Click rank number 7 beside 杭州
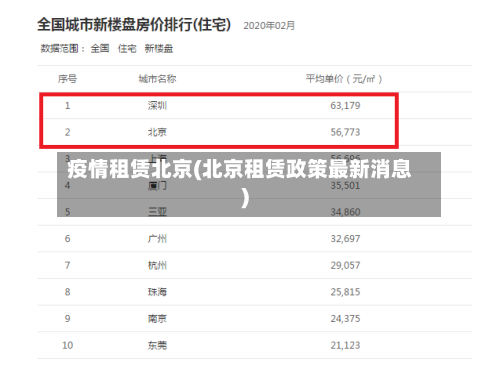This screenshot has height=369, width=500. (x=67, y=265)
